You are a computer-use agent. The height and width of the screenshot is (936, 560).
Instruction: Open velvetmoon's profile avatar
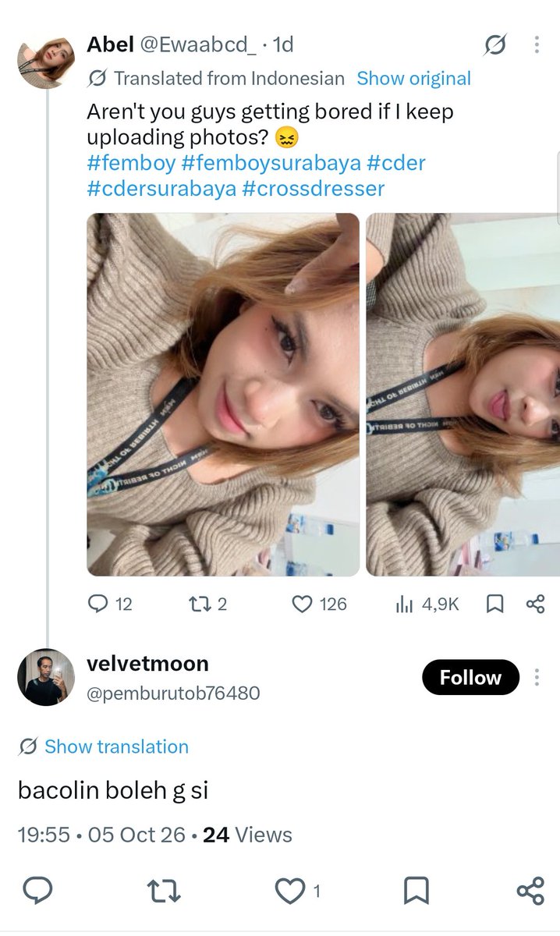point(46,677)
